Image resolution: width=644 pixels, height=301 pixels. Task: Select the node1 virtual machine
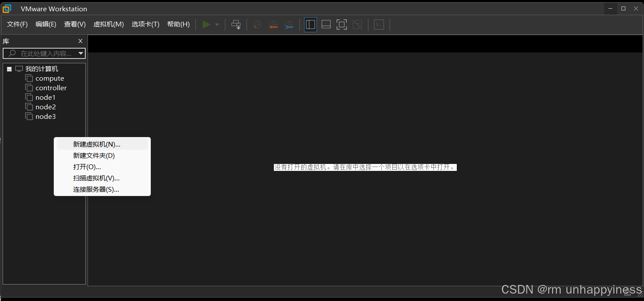coord(46,98)
